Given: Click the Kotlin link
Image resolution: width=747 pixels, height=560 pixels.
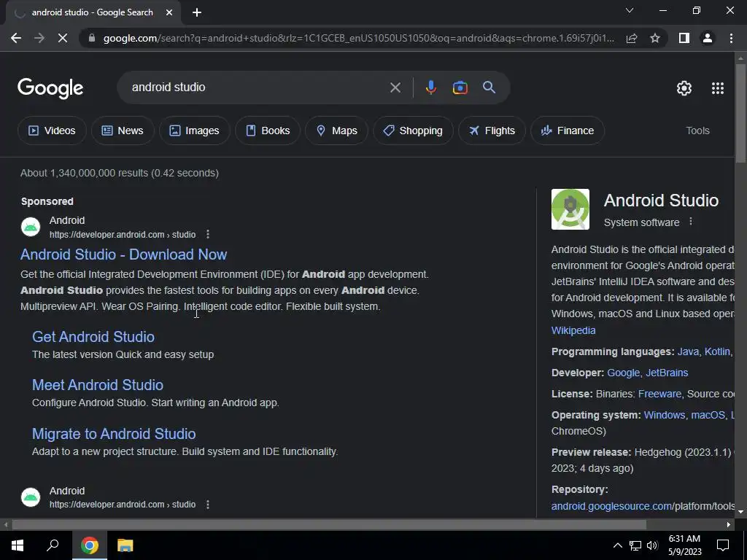Looking at the screenshot, I should 717,352.
